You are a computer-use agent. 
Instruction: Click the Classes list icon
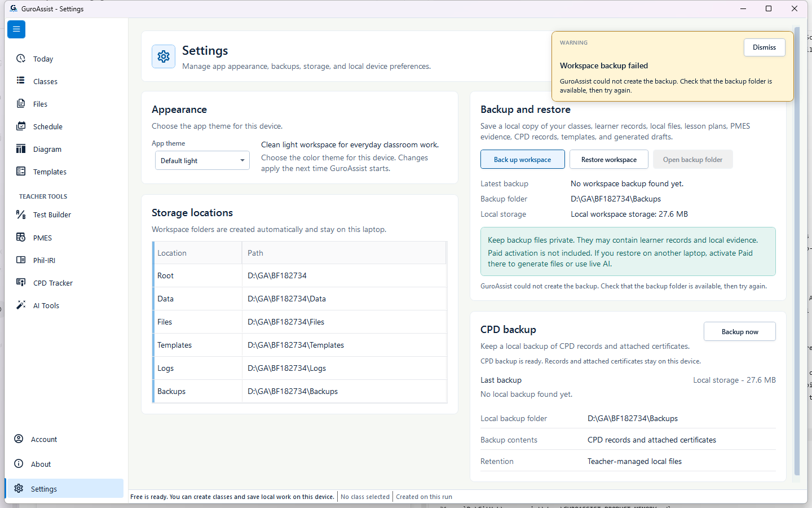click(21, 81)
